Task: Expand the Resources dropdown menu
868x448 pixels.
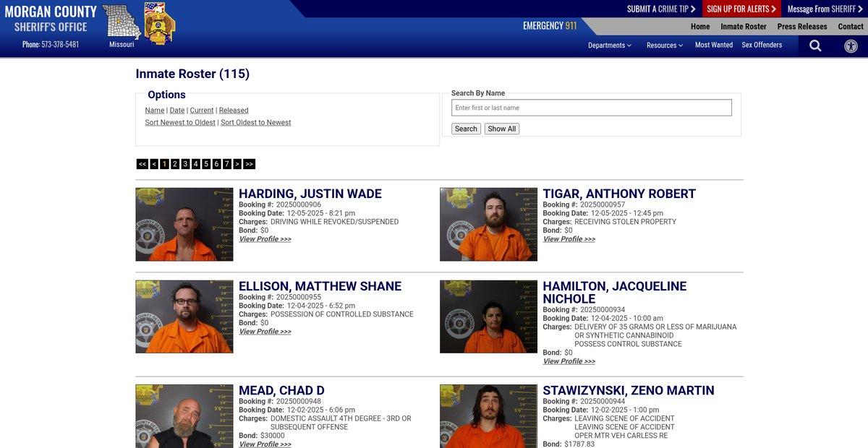Action: point(665,45)
